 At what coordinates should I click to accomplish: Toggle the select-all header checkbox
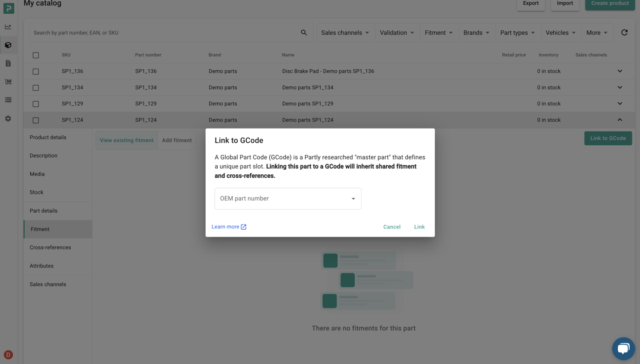tap(36, 55)
